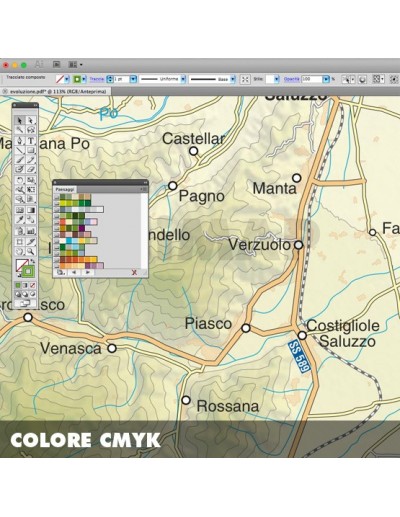Select the Symbol Sprayer tool
Image resolution: width=400 pixels, height=517 pixels.
(x=20, y=231)
